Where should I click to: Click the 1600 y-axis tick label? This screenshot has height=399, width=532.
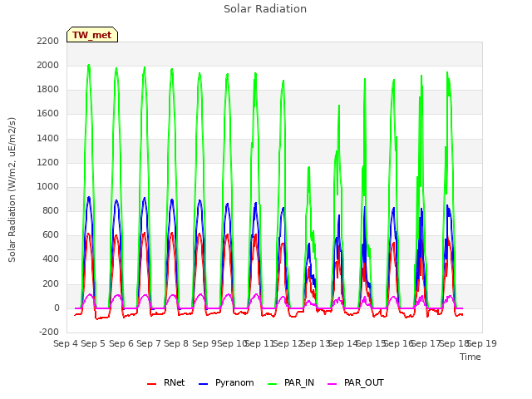[48, 114]
